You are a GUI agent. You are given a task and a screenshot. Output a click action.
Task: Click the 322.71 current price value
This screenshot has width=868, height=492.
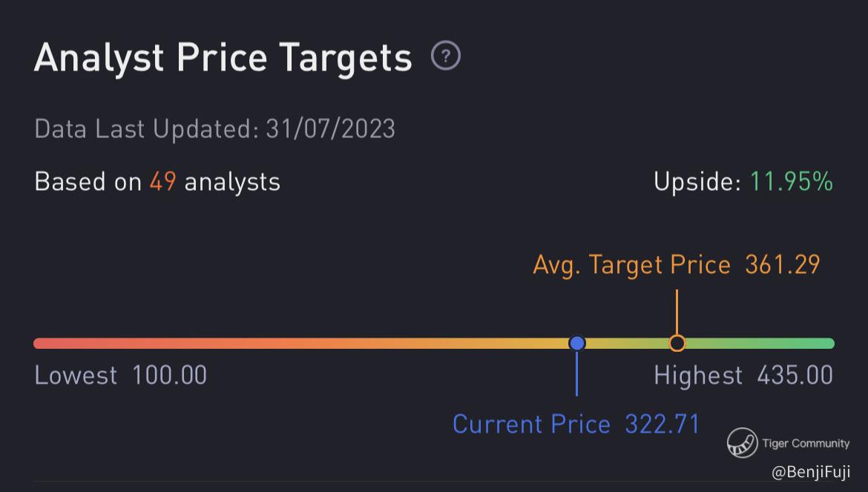(x=662, y=424)
